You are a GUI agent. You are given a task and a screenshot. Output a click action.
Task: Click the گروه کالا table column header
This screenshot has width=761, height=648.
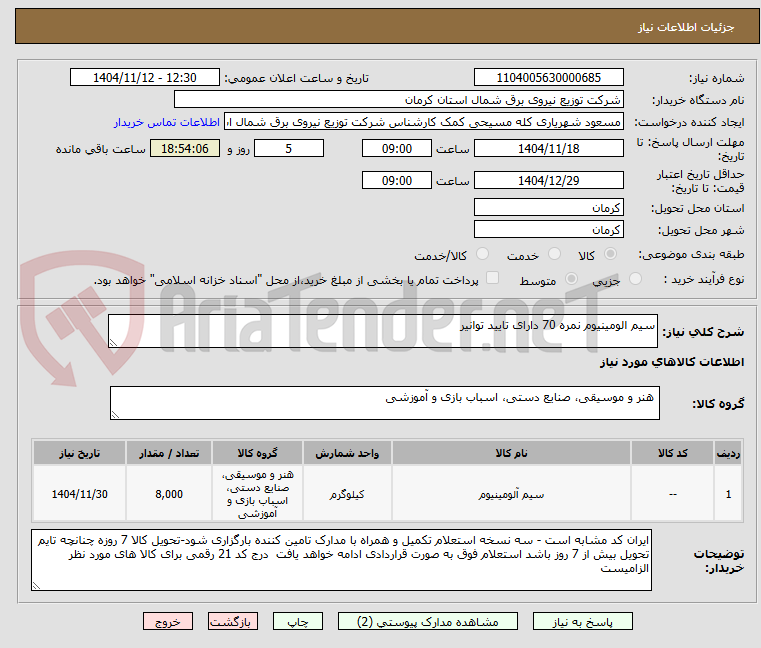(x=257, y=453)
